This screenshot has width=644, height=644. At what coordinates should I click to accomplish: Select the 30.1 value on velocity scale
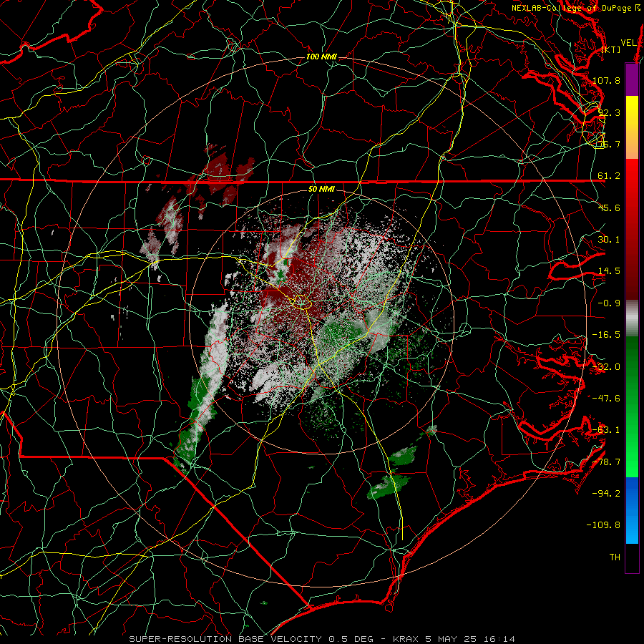click(x=609, y=240)
